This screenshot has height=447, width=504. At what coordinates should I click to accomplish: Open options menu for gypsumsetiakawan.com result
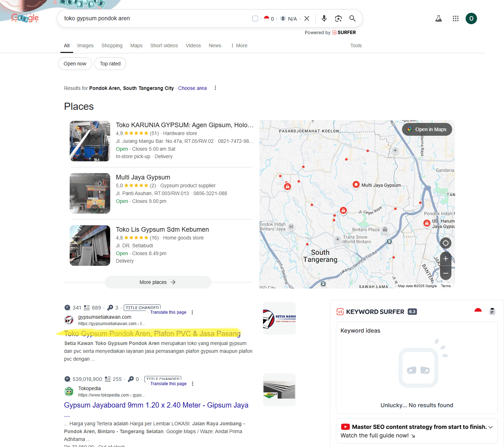pos(192,312)
